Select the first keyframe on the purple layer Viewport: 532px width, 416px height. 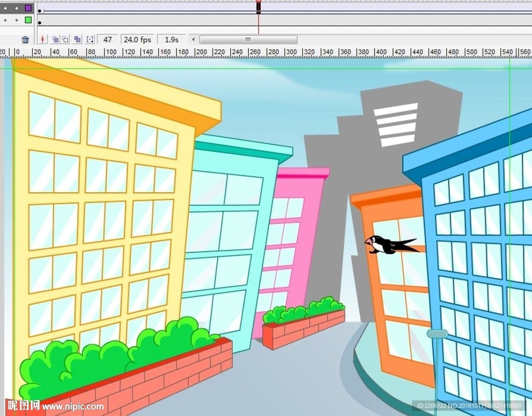click(39, 10)
